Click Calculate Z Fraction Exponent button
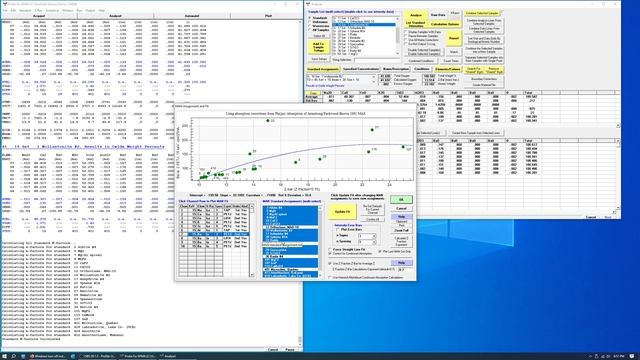This screenshot has width=640, height=360. coord(401,241)
